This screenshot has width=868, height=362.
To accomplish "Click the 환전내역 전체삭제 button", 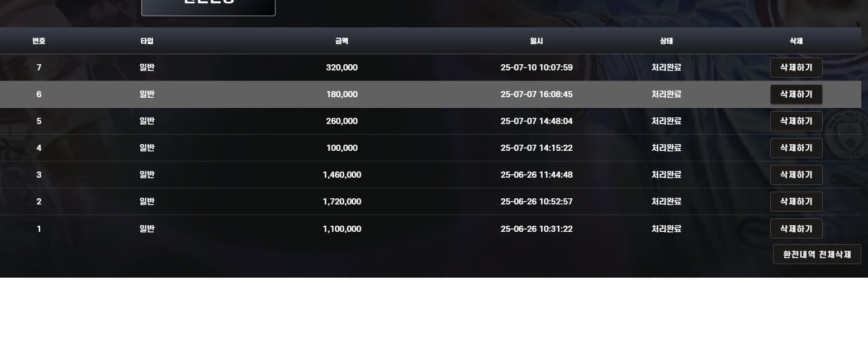I will 817,254.
